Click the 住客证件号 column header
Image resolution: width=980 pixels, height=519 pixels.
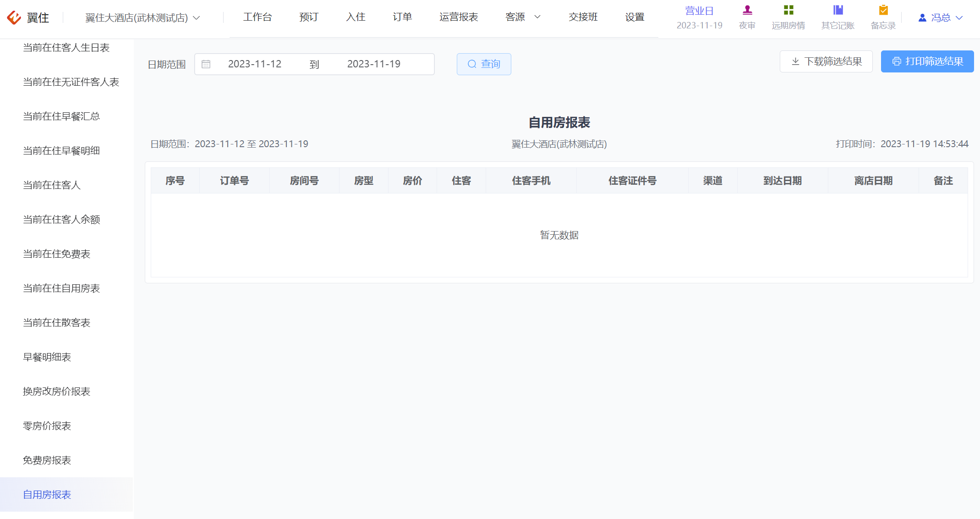[x=632, y=181]
